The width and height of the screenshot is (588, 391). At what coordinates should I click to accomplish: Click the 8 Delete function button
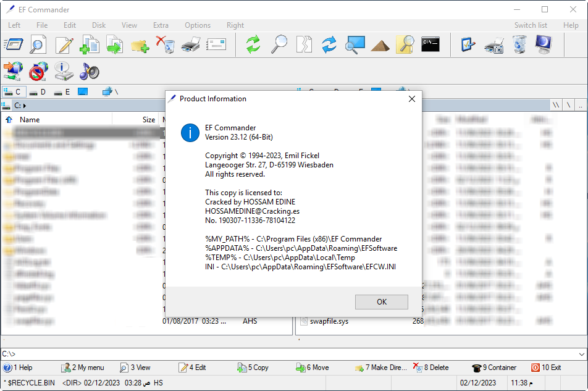431,368
